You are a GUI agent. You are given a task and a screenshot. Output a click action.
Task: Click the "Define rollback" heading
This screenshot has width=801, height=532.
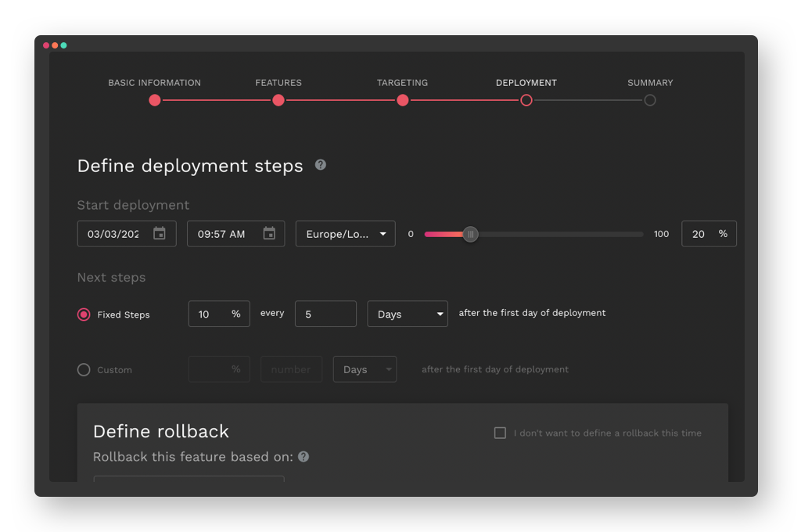pos(161,431)
